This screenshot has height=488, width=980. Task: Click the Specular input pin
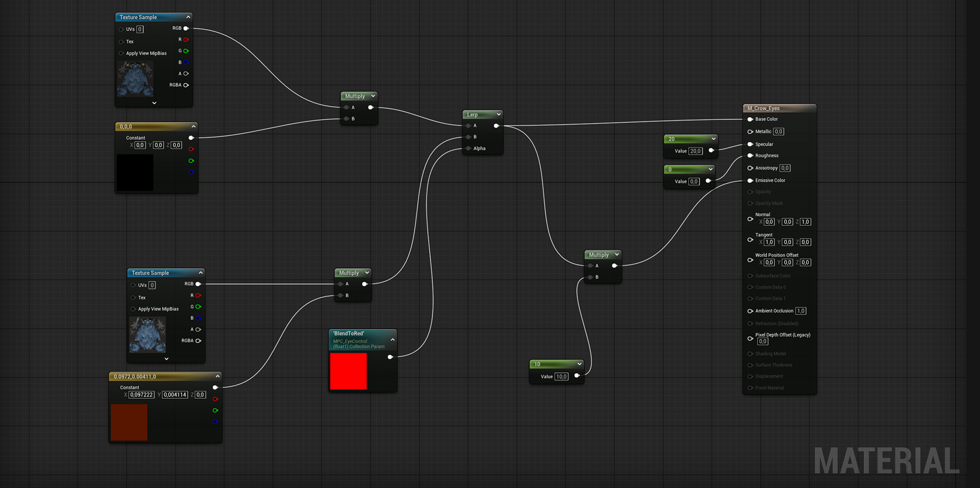(750, 144)
